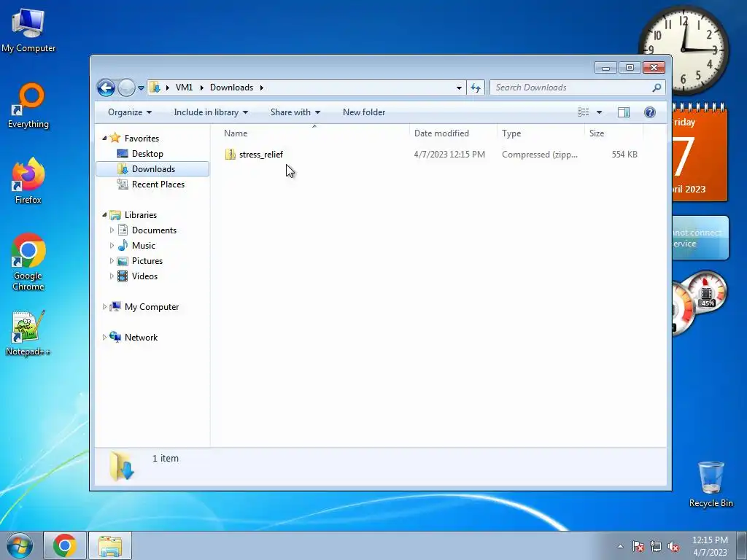
Task: Open the address bar history dropdown
Action: coord(459,87)
